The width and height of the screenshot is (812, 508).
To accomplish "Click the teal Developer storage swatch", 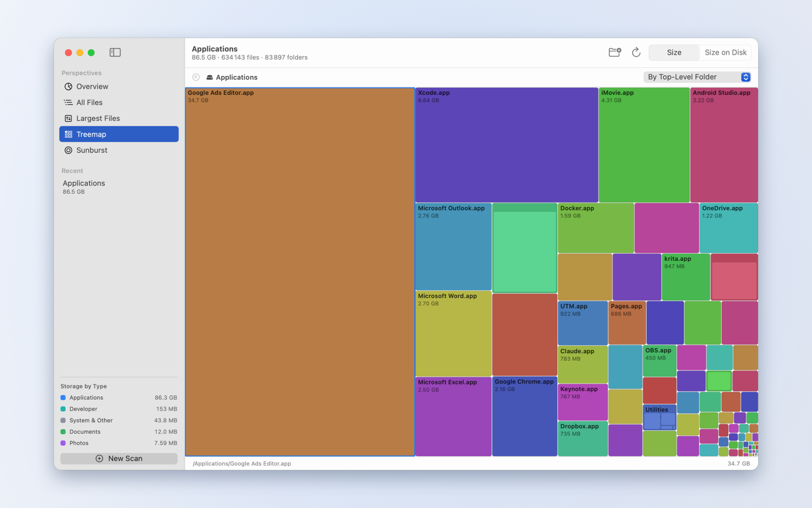I will [63, 409].
